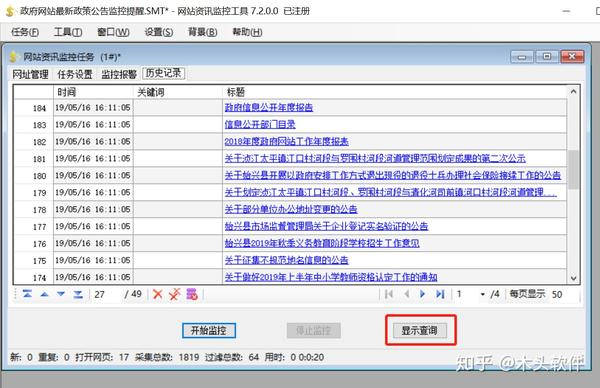Jump to the first record in list
Viewport: 600px width, 388px height.
pos(27,294)
